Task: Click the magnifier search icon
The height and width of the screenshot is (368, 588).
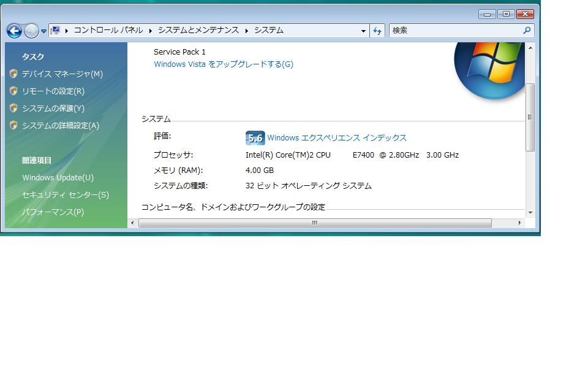Action: tap(527, 31)
